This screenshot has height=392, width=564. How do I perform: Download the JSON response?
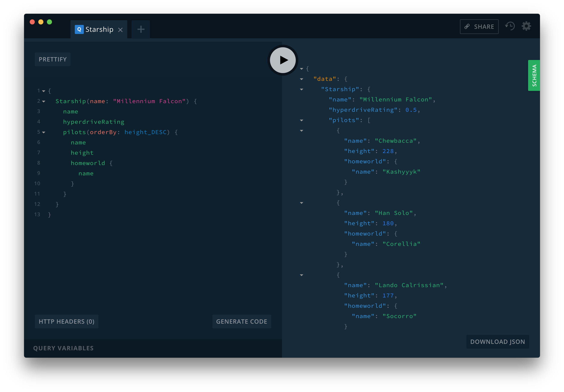(x=497, y=342)
